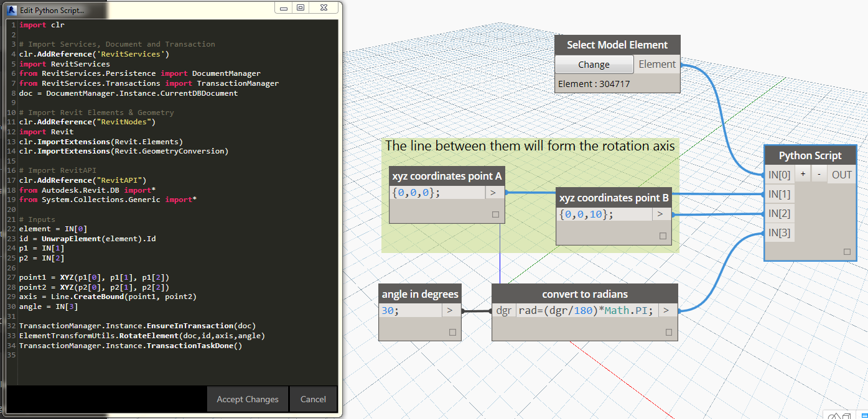
Task: Click the Element output port of Select Model Element
Action: click(657, 65)
